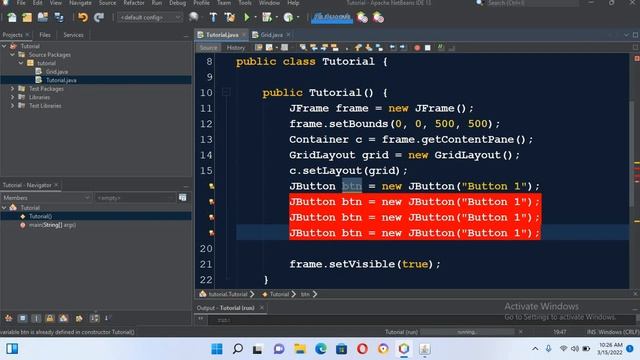
Task: Toggle Show Static Members filter in Navigator bottom bar
Action: 36,318
